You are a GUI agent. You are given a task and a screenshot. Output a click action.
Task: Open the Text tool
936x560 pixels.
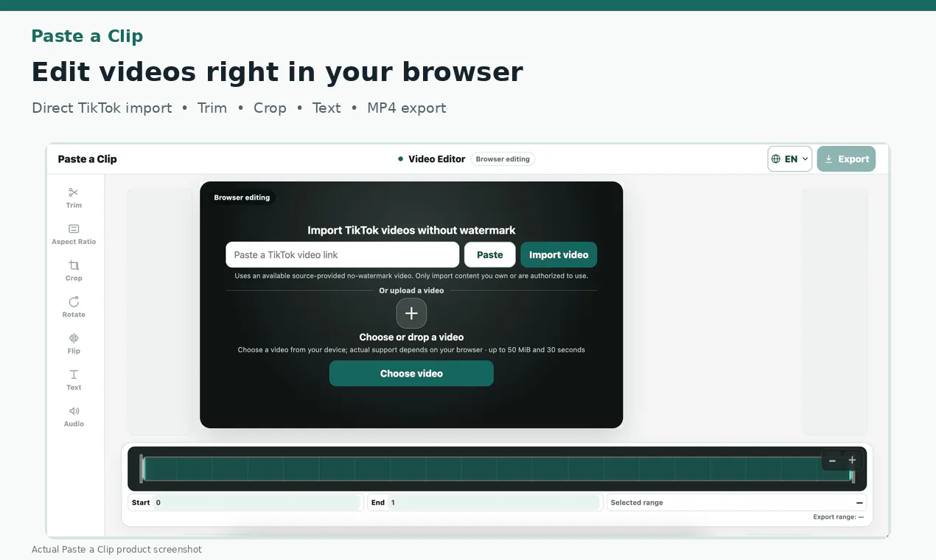coord(74,379)
